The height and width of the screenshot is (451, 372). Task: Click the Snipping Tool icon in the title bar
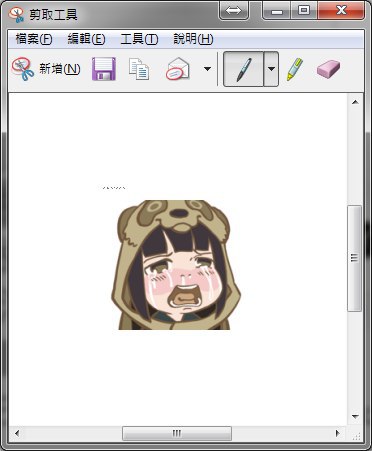(x=16, y=14)
